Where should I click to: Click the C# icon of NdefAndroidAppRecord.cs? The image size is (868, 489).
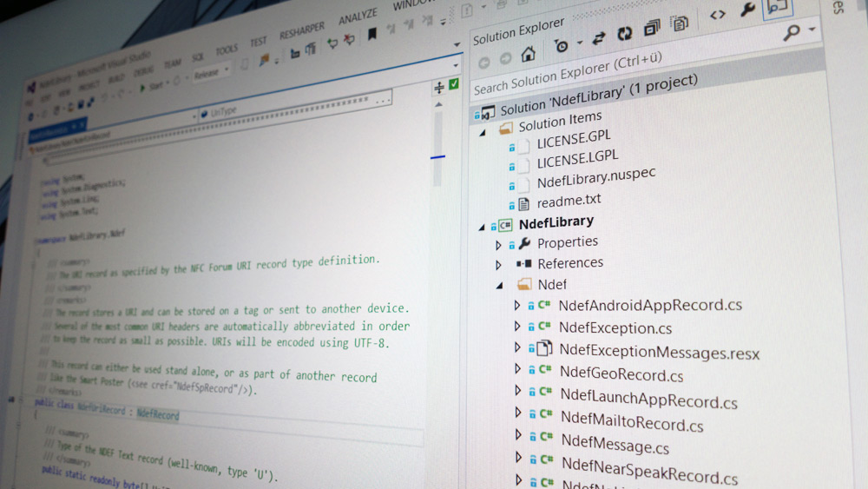(545, 305)
